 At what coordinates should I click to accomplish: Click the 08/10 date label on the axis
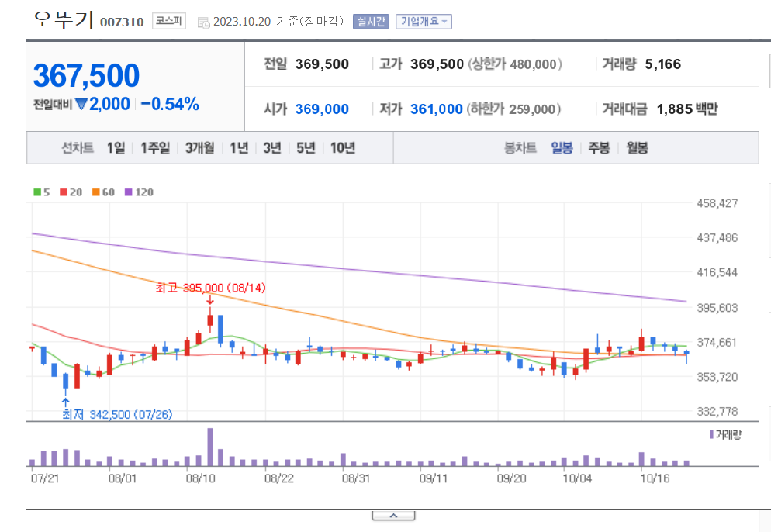point(201,478)
